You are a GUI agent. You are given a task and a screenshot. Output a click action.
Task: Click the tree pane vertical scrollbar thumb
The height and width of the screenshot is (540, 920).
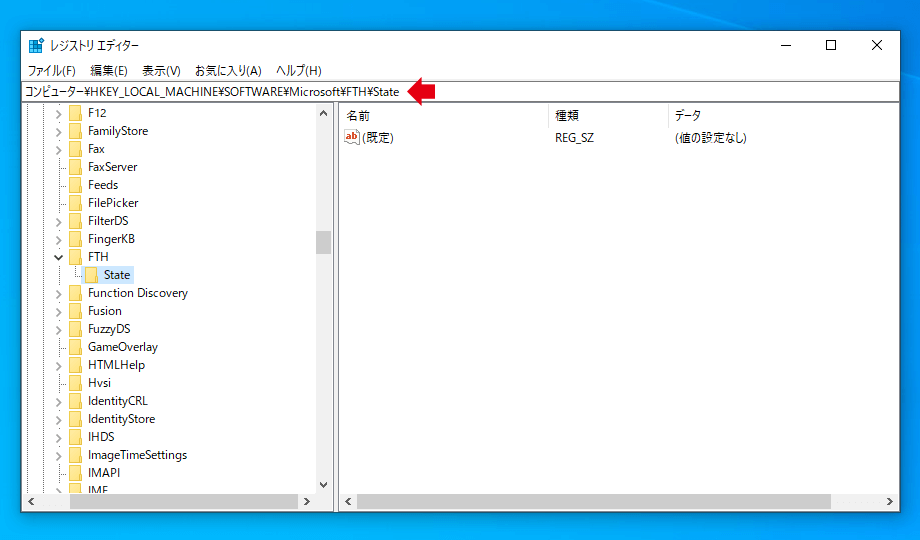click(323, 242)
